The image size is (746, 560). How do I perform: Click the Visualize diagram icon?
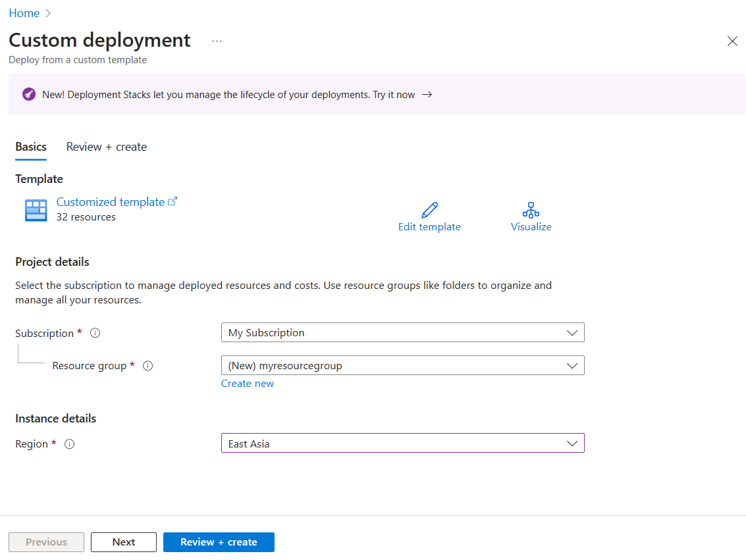coord(531,211)
